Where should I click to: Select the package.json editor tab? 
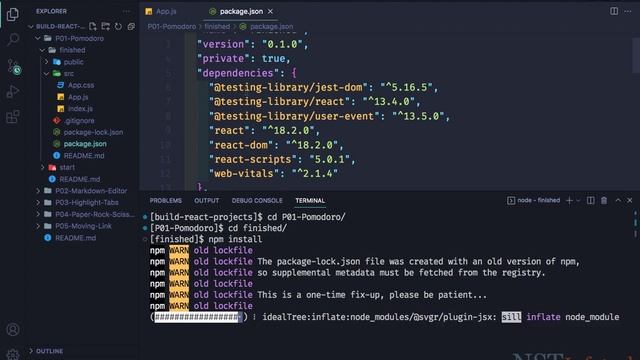(x=241, y=11)
